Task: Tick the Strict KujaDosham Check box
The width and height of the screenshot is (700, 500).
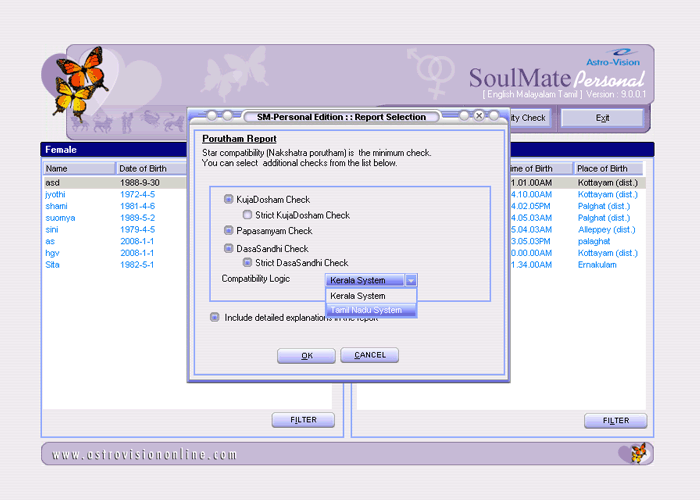Action: pos(247,215)
